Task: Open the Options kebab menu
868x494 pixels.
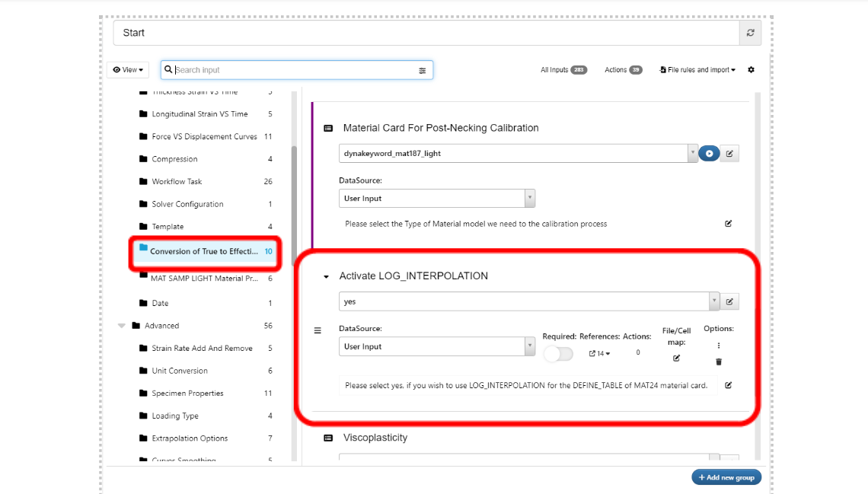Action: [x=719, y=345]
